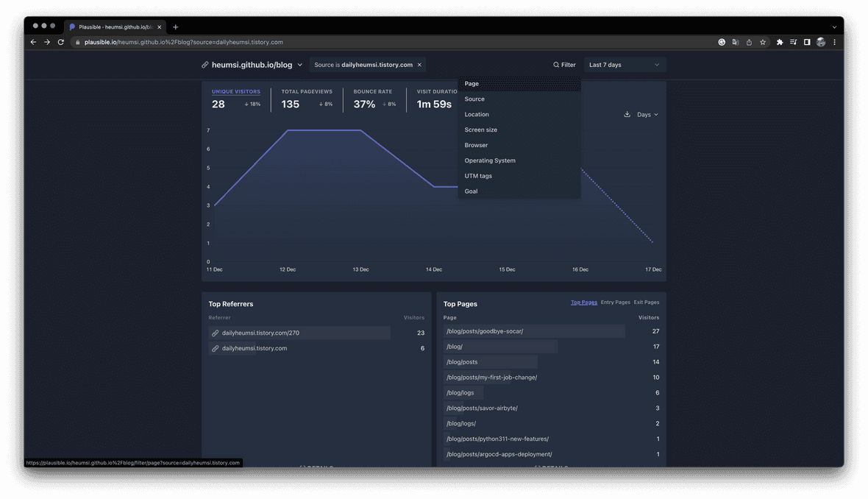Image resolution: width=868 pixels, height=499 pixels.
Task: Remove the dailyheumsi.tistory.com source filter
Action: (419, 65)
